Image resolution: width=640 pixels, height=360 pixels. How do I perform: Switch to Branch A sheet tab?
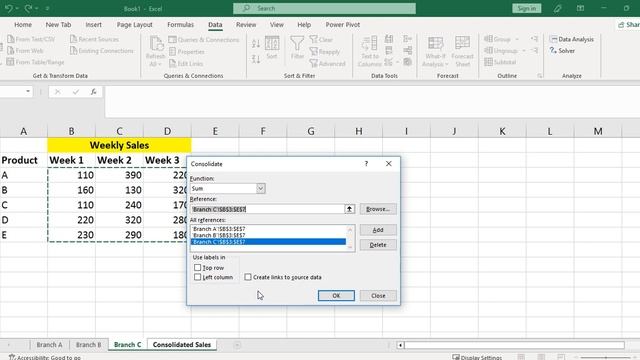click(49, 345)
